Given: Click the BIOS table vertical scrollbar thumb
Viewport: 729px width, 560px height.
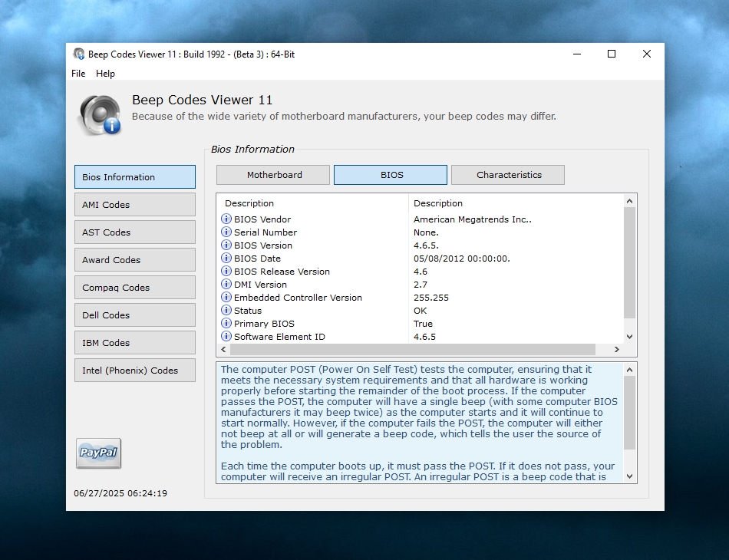Looking at the screenshot, I should 629,263.
